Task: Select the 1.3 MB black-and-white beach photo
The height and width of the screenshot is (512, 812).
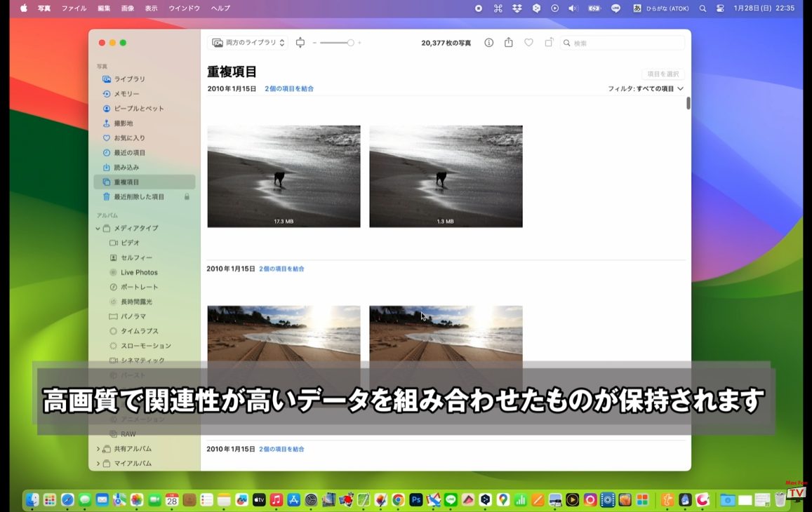Action: pos(446,176)
